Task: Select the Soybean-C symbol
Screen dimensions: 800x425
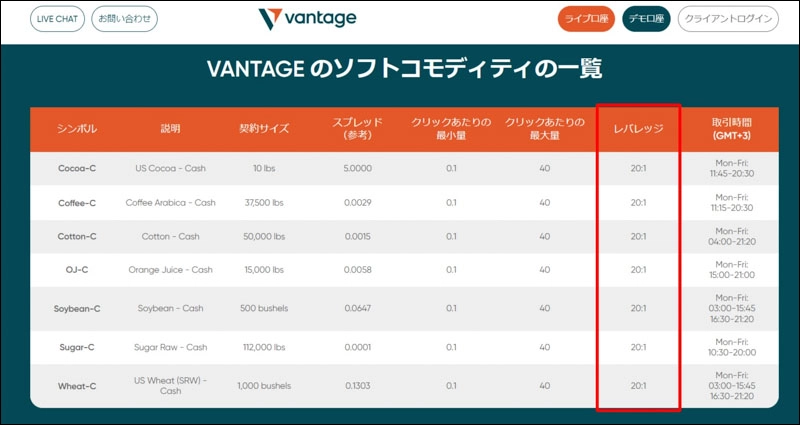Action: tap(77, 309)
